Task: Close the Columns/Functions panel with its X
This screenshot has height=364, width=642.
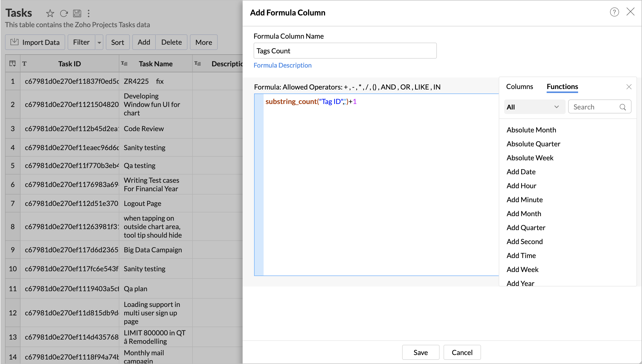Action: coord(629,87)
